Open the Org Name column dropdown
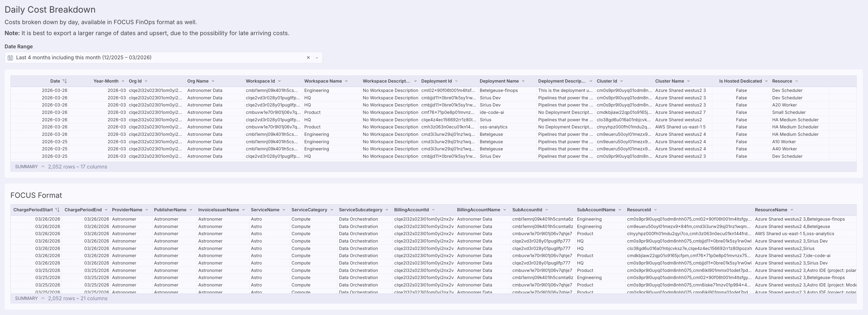 tap(213, 81)
